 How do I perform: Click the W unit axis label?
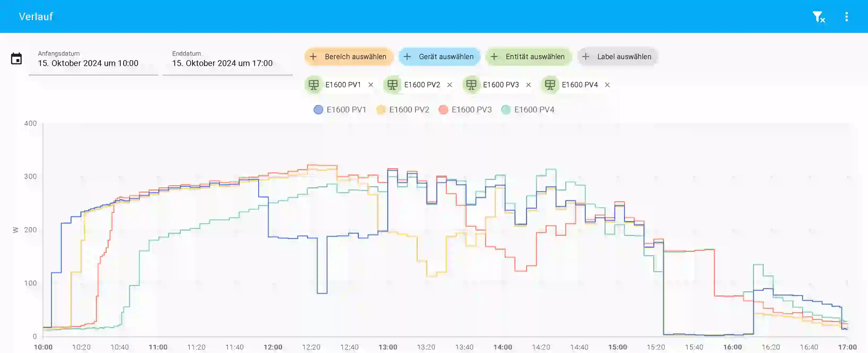tap(15, 230)
